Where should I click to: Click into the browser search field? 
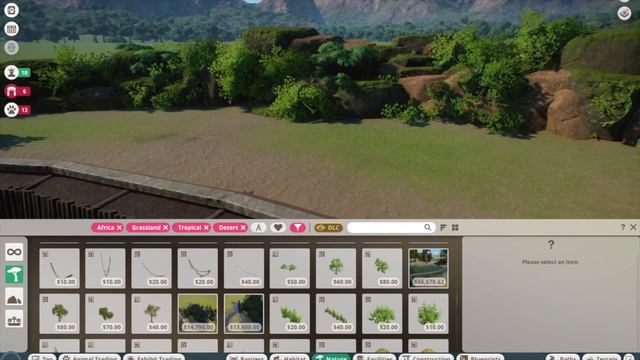click(x=390, y=227)
